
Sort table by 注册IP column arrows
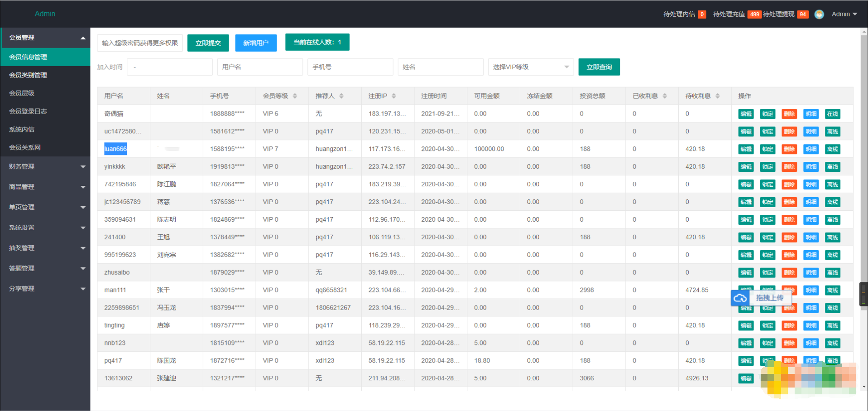(x=394, y=96)
